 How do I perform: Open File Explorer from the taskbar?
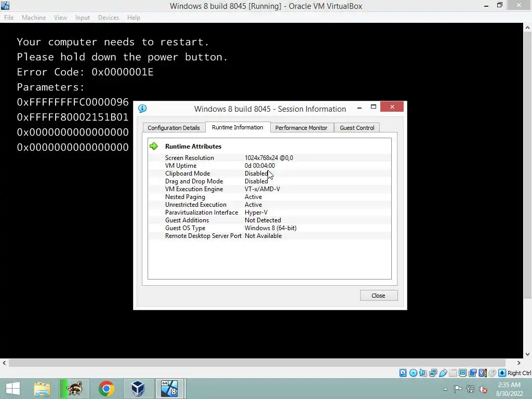point(42,389)
